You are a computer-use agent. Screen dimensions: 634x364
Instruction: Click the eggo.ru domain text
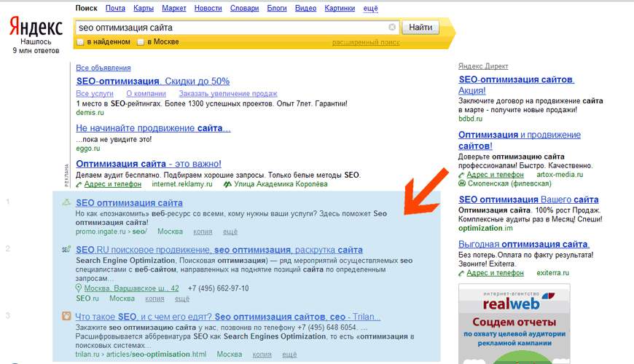[87, 149]
